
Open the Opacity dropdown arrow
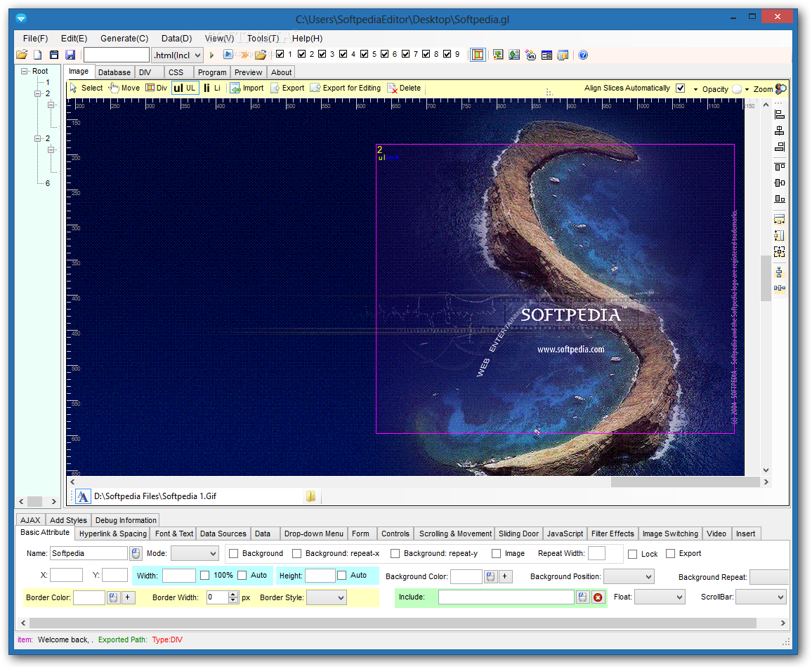[747, 90]
